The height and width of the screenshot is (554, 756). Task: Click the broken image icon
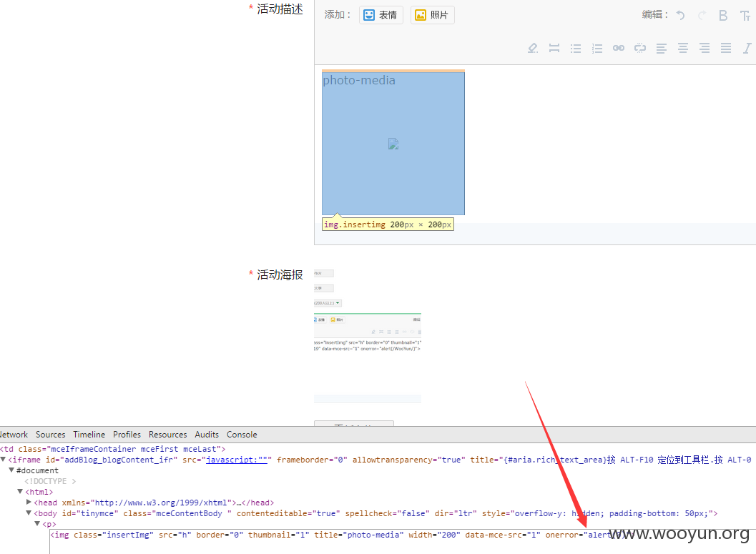pos(393,144)
